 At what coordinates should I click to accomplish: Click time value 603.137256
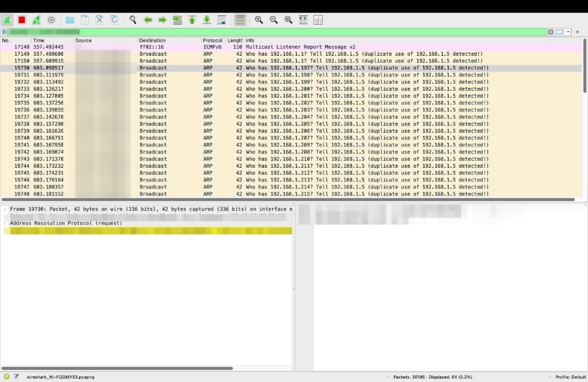(48, 103)
